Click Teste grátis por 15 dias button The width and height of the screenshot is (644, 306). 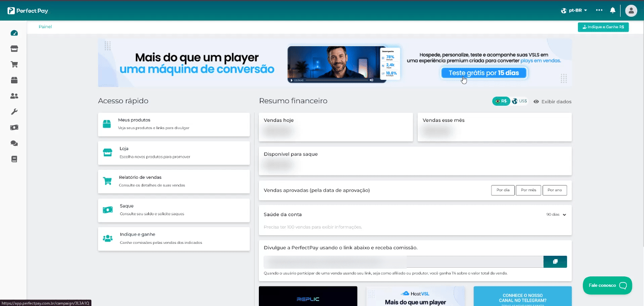(484, 73)
